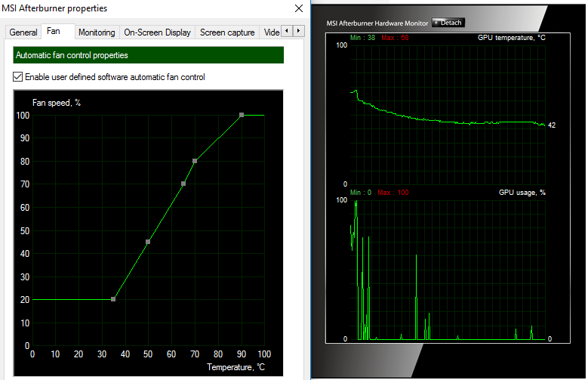Select the fan curve node at 65°C
Screen dimensions: 588x380
tap(183, 184)
